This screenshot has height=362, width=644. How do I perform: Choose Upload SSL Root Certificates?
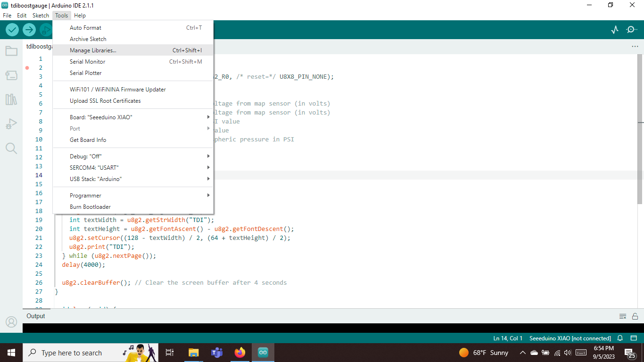click(x=133, y=101)
